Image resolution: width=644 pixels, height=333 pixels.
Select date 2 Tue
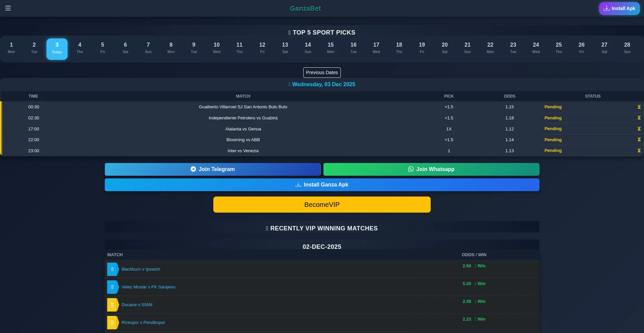click(x=34, y=48)
